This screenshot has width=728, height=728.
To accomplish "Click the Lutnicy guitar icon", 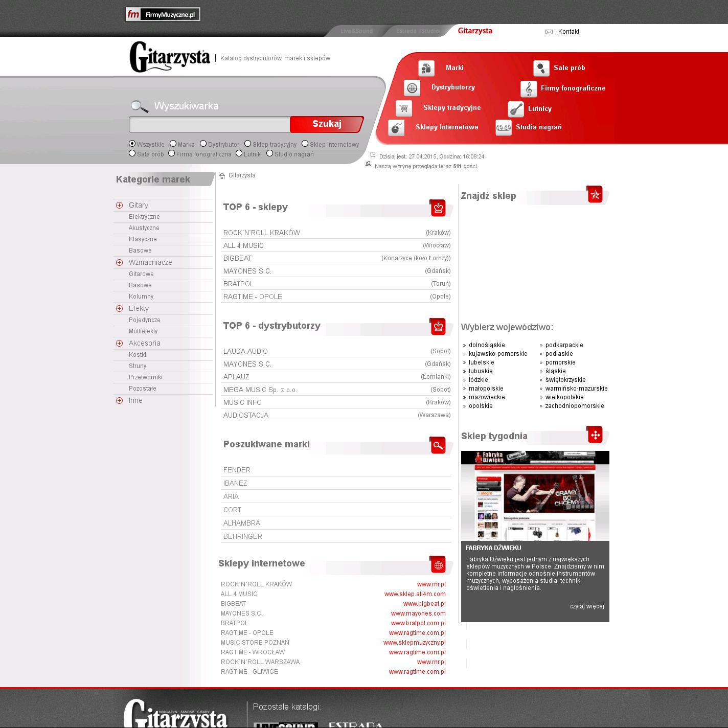I will [x=516, y=109].
